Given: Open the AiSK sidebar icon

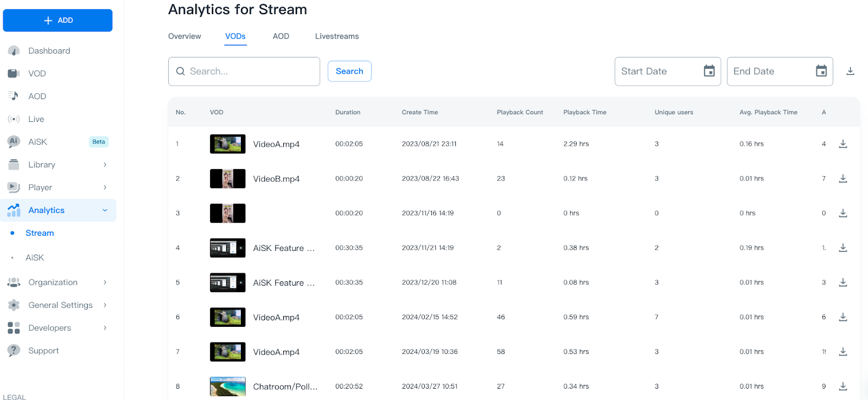Looking at the screenshot, I should coord(14,141).
